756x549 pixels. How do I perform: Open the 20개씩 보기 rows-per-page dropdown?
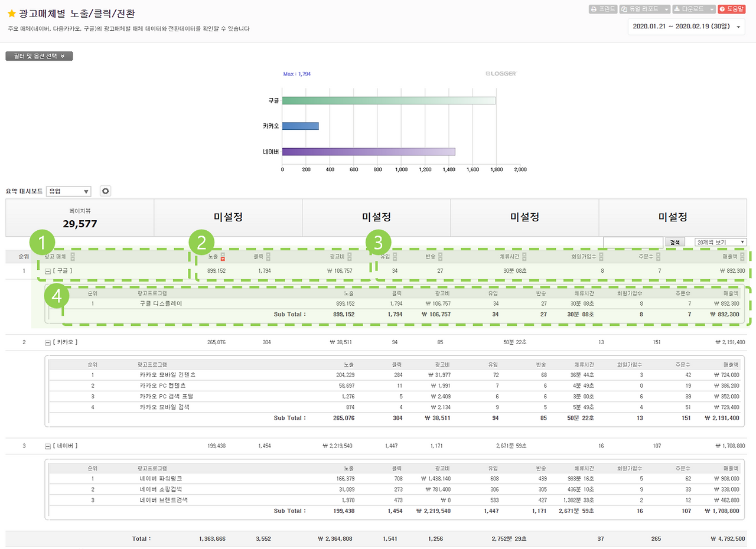[721, 242]
